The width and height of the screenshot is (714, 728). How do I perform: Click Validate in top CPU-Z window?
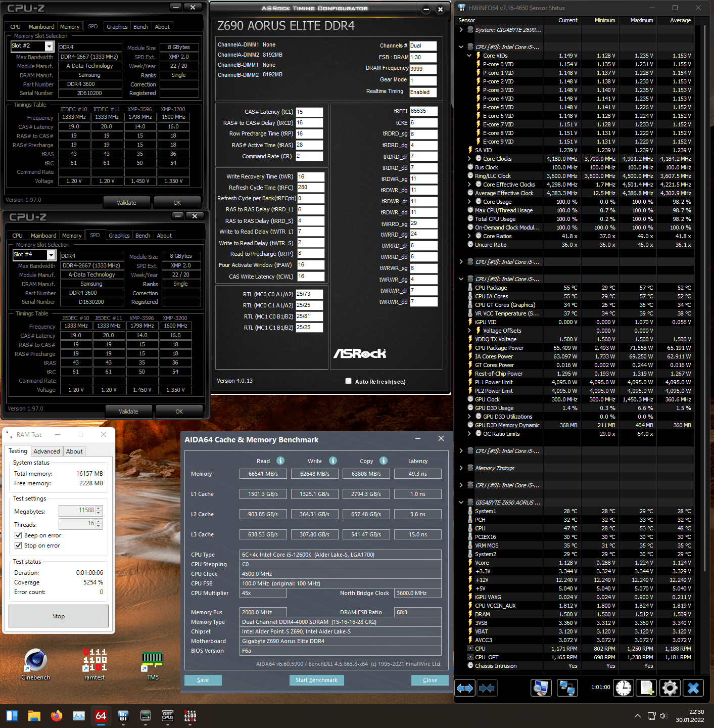click(127, 203)
